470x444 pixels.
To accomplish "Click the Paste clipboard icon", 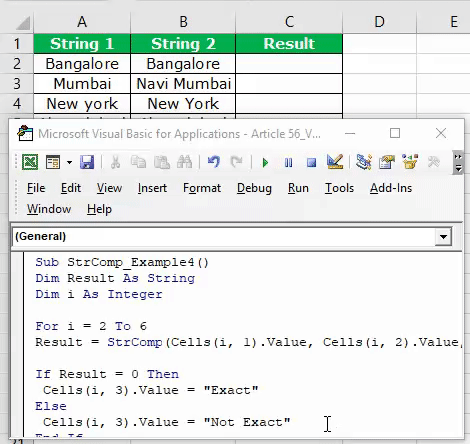I will 162,162.
